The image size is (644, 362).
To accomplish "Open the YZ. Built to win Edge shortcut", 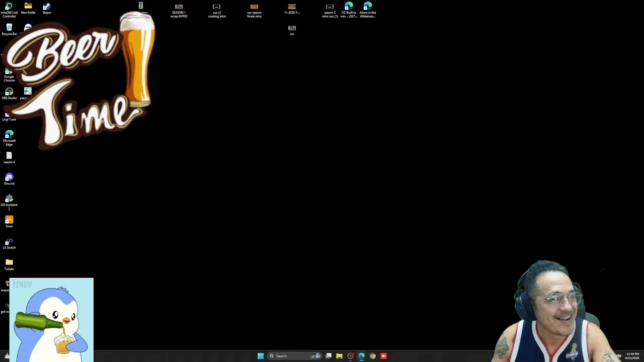I will point(349,11).
